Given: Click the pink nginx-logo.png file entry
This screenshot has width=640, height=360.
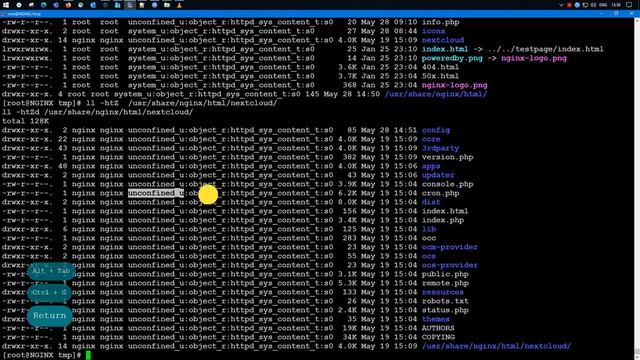Looking at the screenshot, I should 454,85.
